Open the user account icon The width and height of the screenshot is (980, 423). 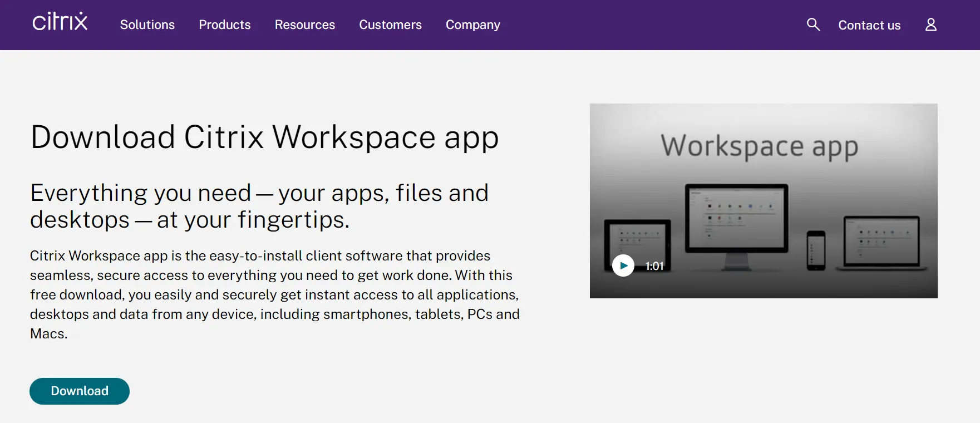[x=930, y=24]
